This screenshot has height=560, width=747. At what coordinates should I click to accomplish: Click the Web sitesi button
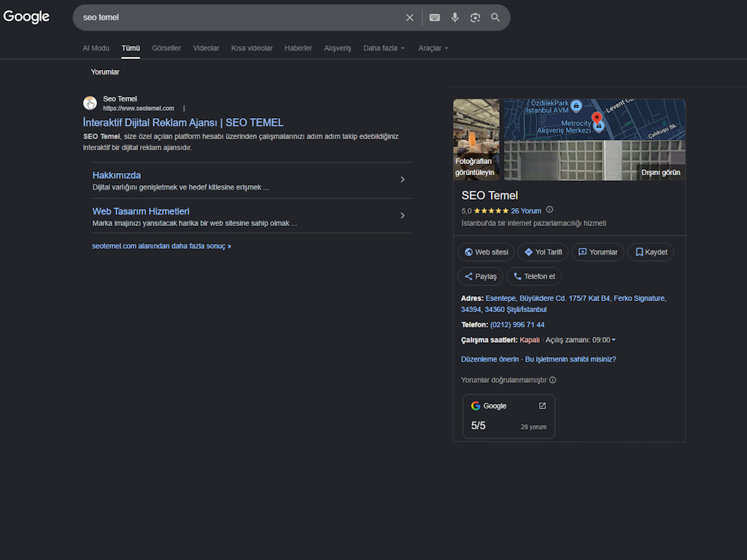tap(486, 252)
